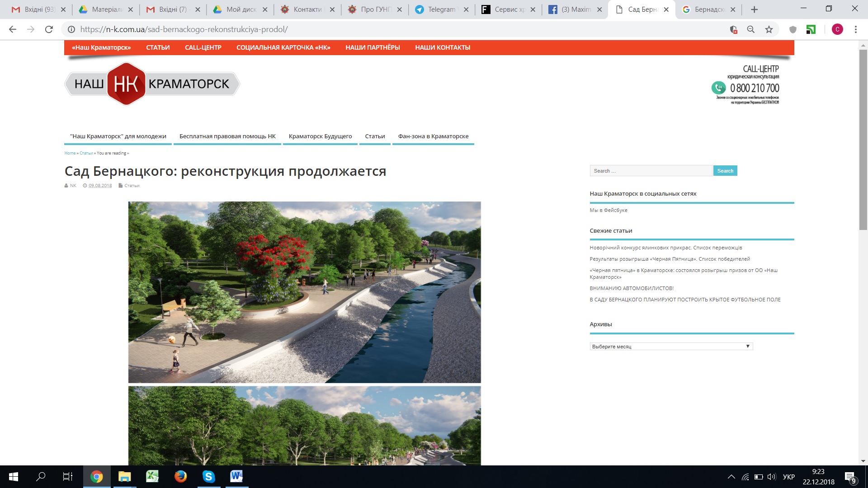Bookmark this page with the star icon
868x488 pixels.
pyautogui.click(x=769, y=29)
